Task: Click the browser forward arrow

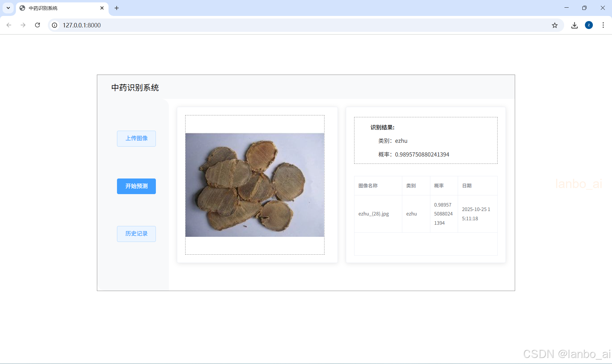Action: coord(23,25)
